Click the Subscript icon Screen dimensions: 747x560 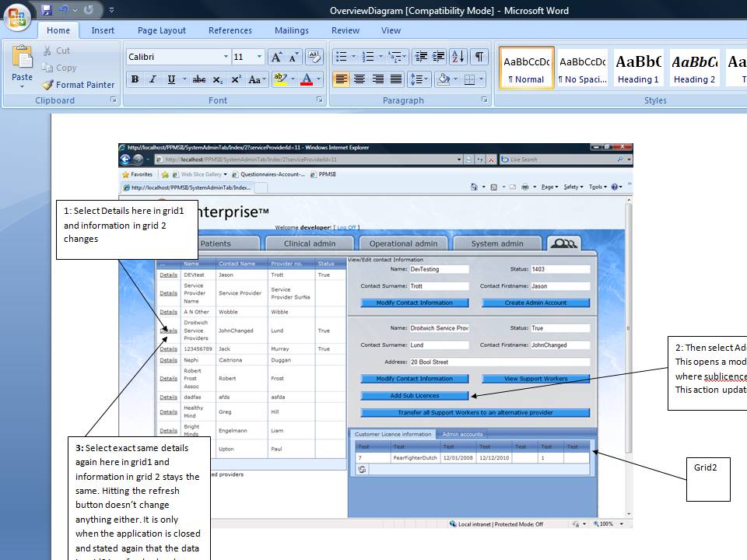[218, 79]
